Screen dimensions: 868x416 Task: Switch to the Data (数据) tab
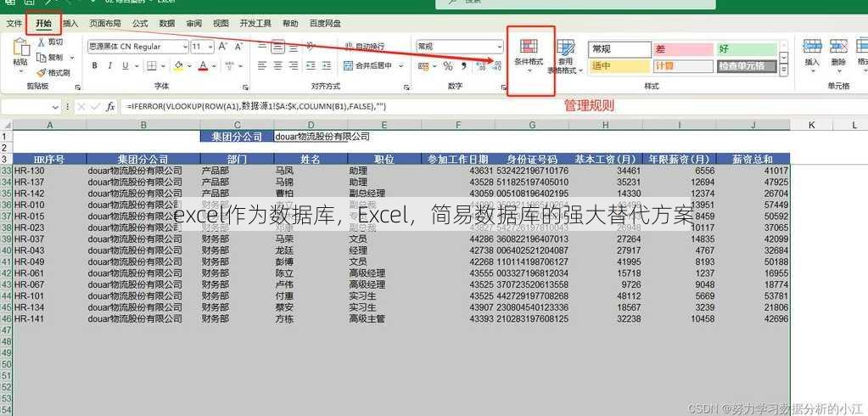[x=166, y=23]
